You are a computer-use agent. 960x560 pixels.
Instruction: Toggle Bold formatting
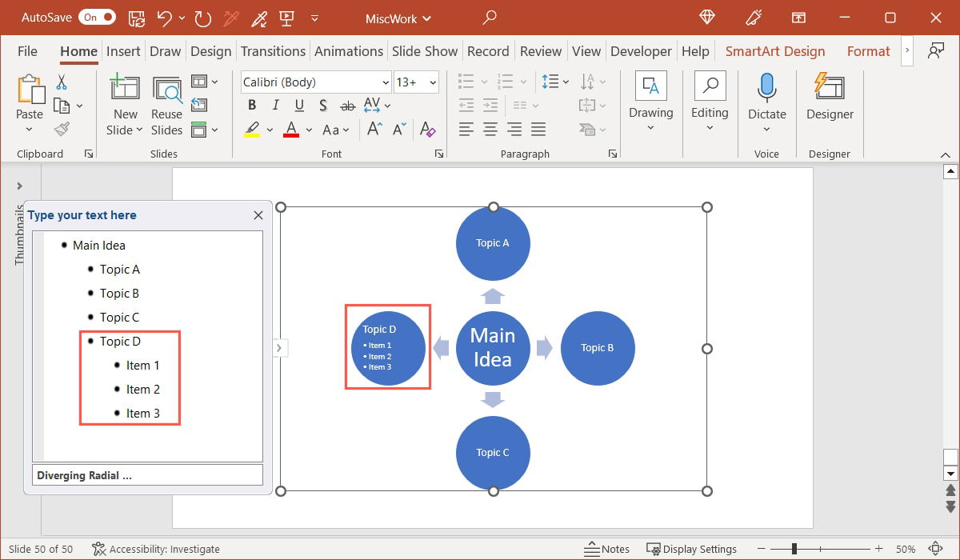252,106
